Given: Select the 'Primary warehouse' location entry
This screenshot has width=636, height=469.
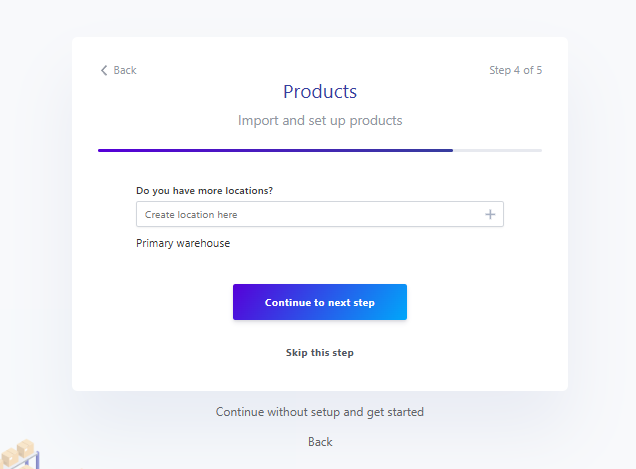Looking at the screenshot, I should [183, 243].
